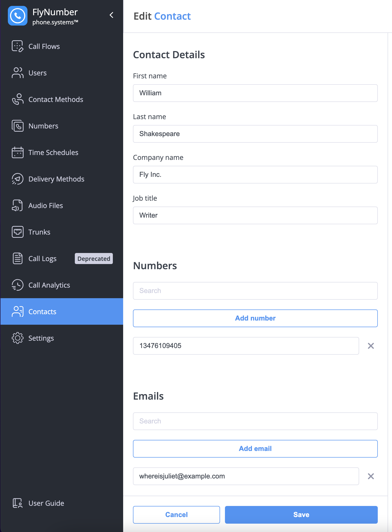
Task: Click the Trunks icon
Action: pos(18,232)
